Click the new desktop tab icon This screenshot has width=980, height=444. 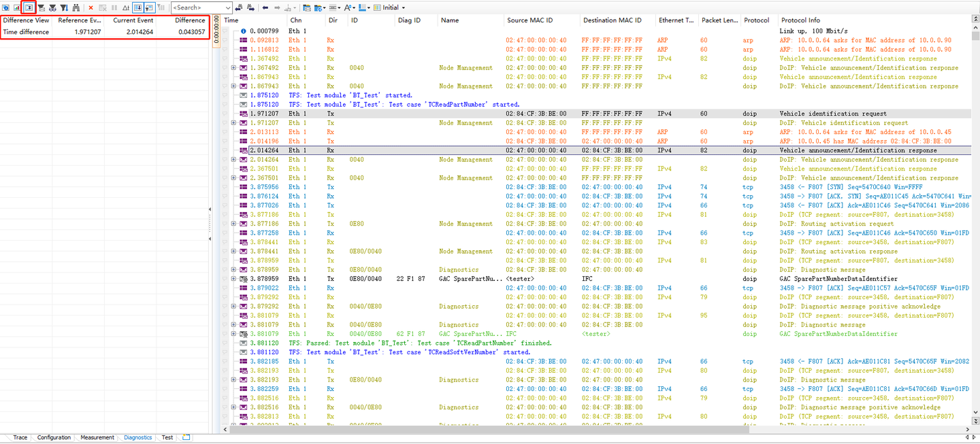pyautogui.click(x=186, y=437)
